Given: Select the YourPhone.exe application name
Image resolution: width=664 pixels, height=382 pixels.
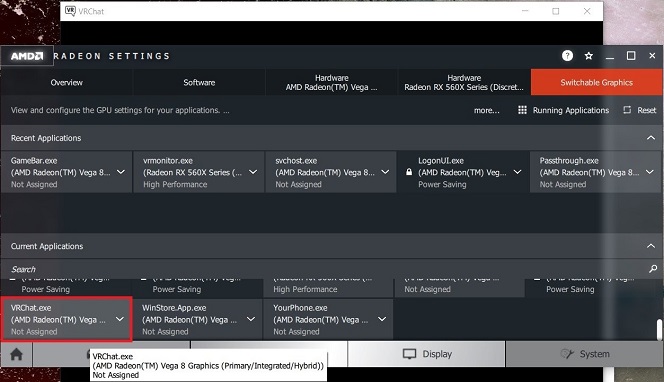Looking at the screenshot, I should (x=300, y=308).
